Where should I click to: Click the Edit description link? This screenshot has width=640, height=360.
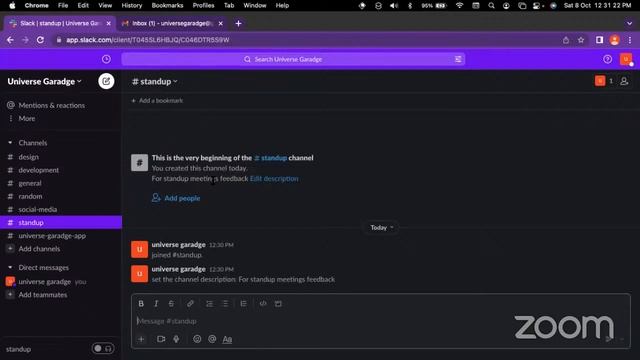click(274, 179)
